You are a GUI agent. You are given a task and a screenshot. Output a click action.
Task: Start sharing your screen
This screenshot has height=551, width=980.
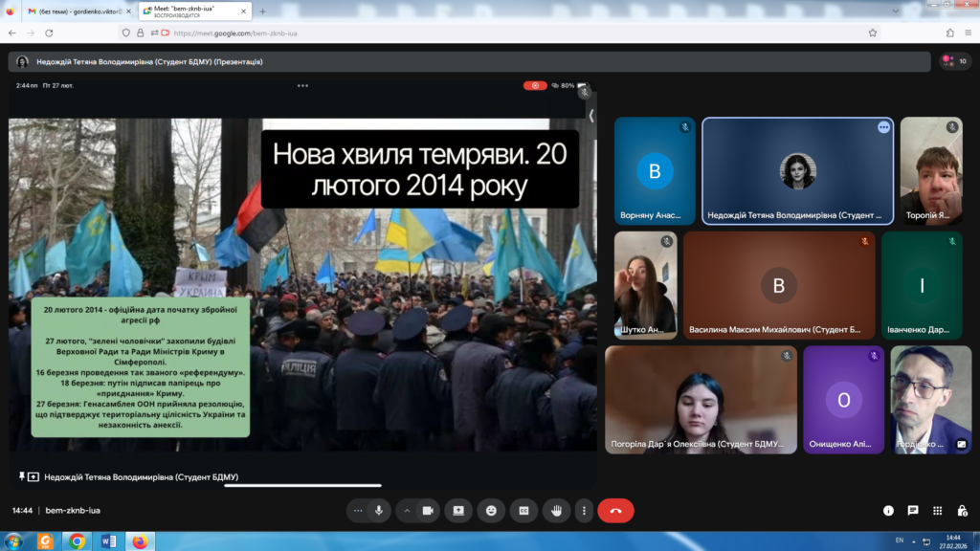click(x=458, y=511)
